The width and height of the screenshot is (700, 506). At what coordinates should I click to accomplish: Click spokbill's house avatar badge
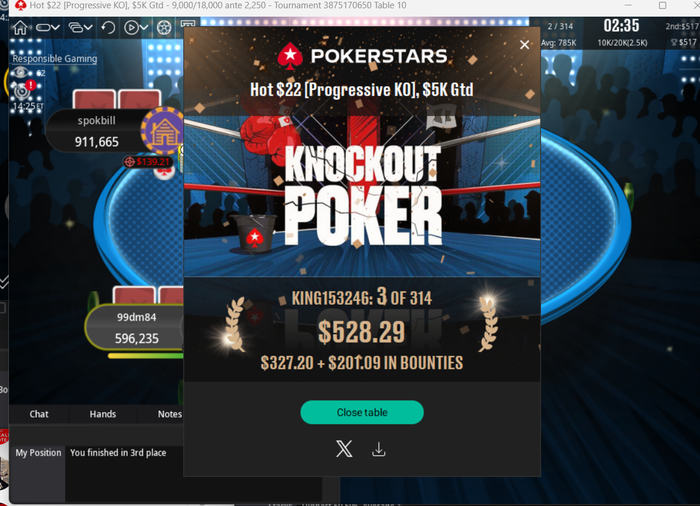[x=163, y=130]
